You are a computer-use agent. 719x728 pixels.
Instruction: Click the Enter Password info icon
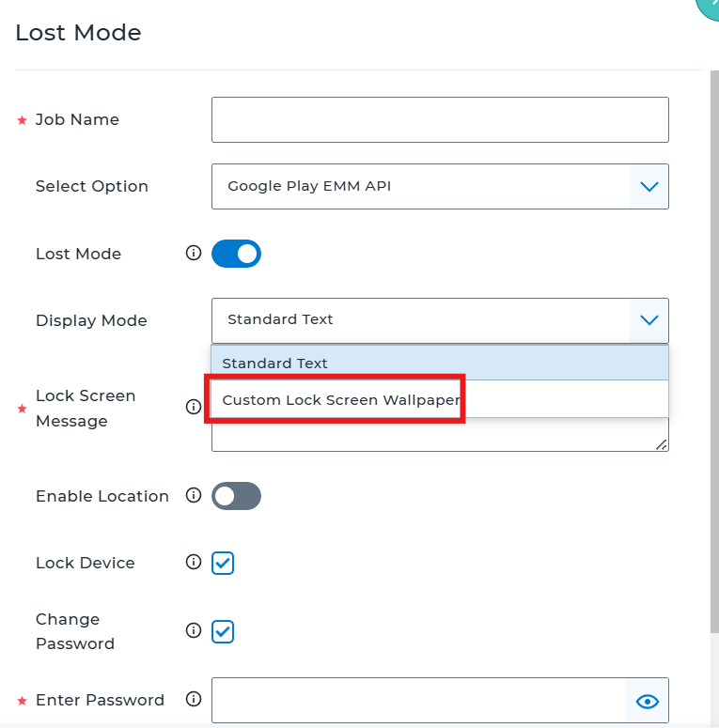coord(194,699)
